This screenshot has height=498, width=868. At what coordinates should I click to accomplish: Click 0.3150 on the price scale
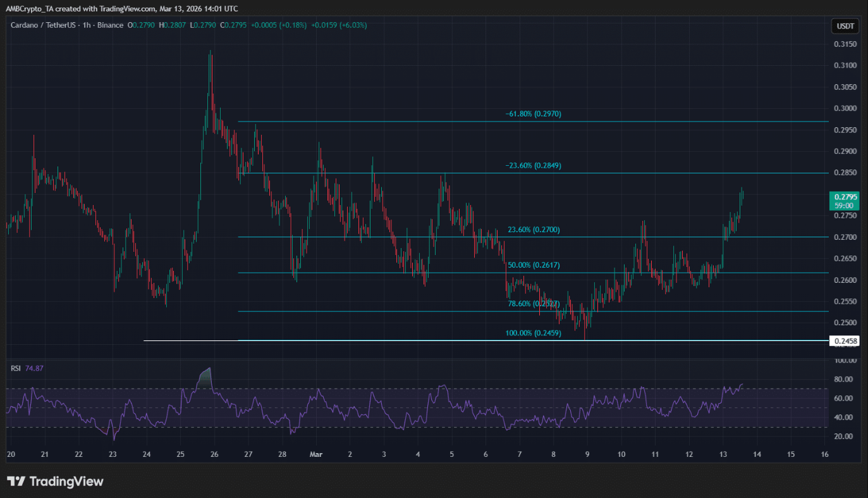[845, 44]
